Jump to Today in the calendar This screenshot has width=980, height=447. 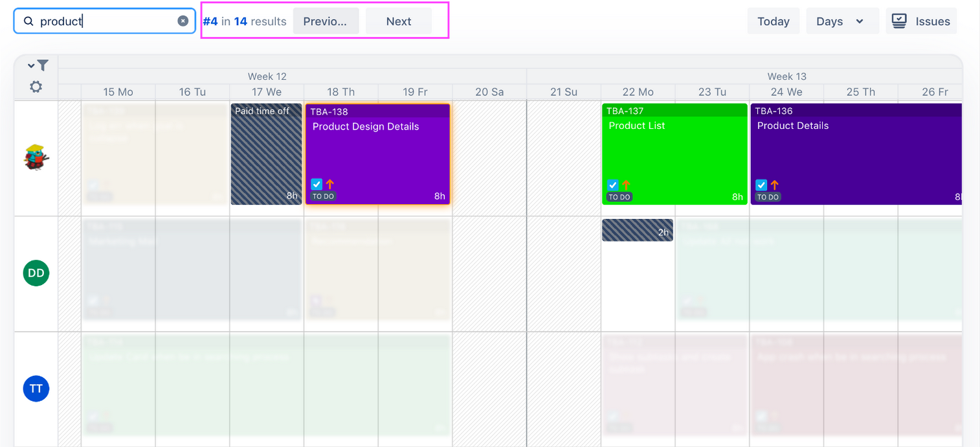tap(773, 21)
